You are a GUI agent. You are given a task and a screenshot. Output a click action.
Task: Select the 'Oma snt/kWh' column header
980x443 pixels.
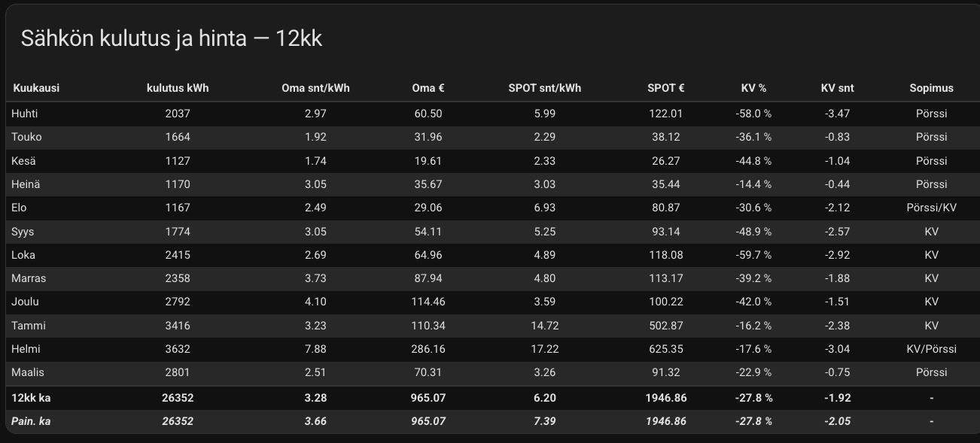point(315,88)
